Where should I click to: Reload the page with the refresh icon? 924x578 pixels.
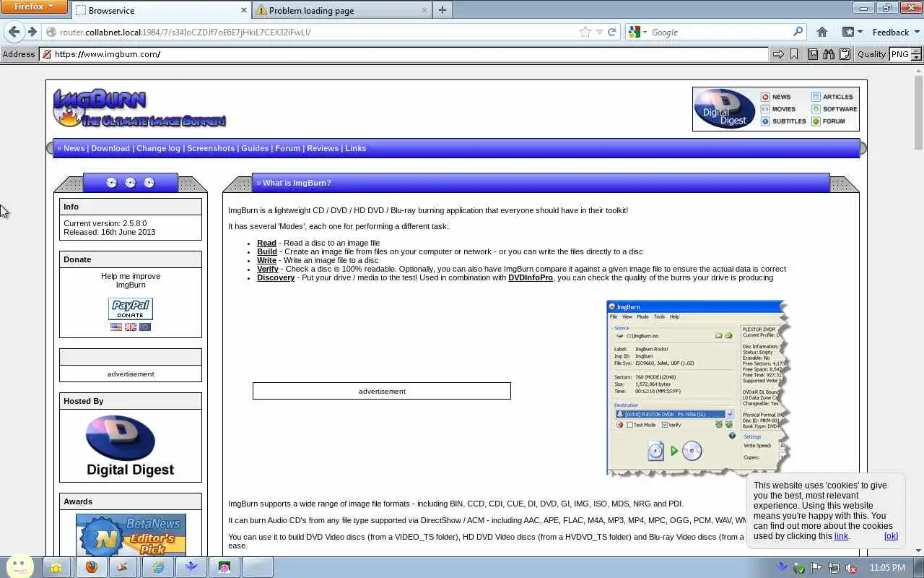tap(612, 32)
